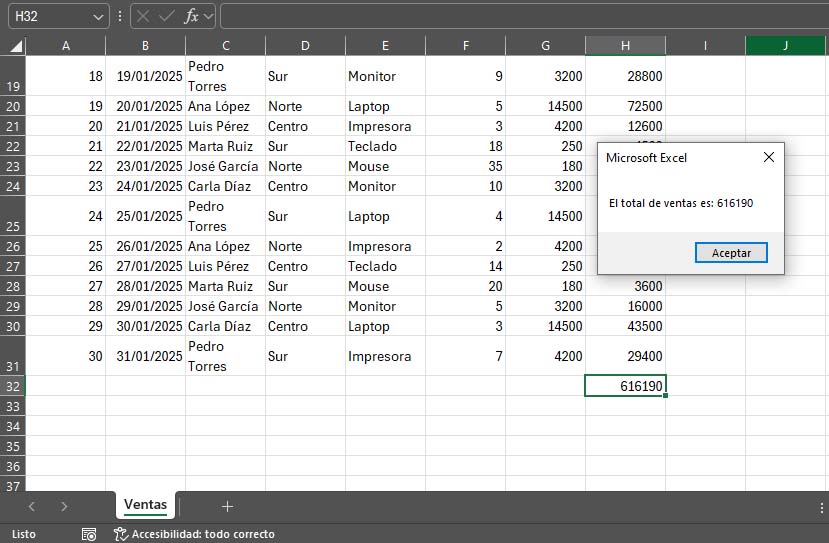Viewport: 829px width, 543px height.
Task: Click quantity 35 cell in row 23
Action: click(466, 166)
